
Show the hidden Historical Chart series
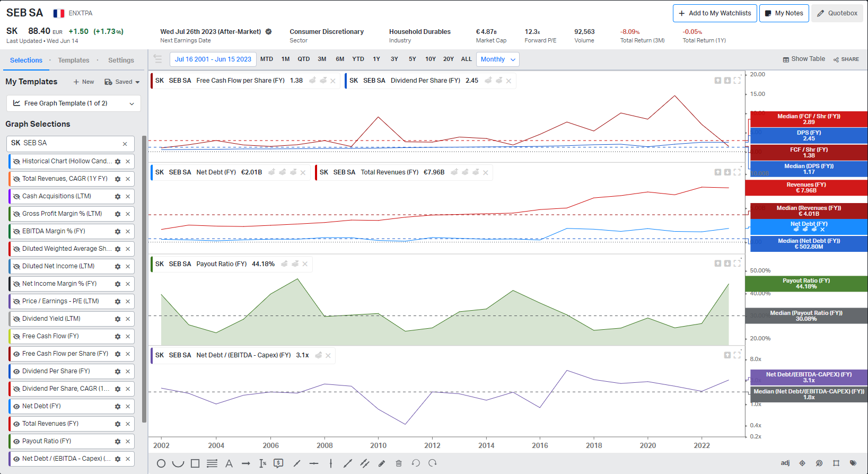coord(16,162)
